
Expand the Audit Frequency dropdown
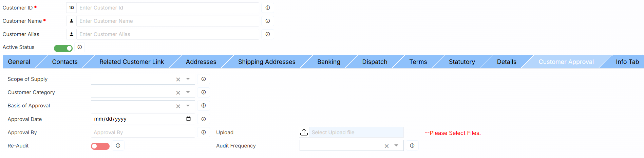(396, 145)
